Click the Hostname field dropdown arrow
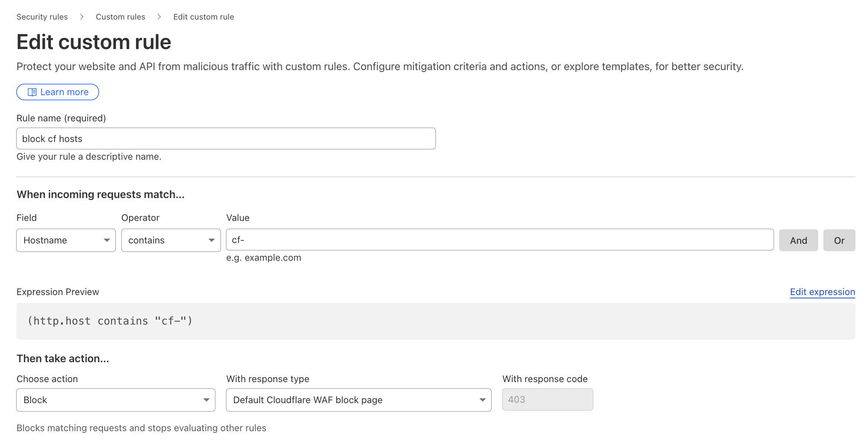This screenshot has width=868, height=447. click(107, 240)
